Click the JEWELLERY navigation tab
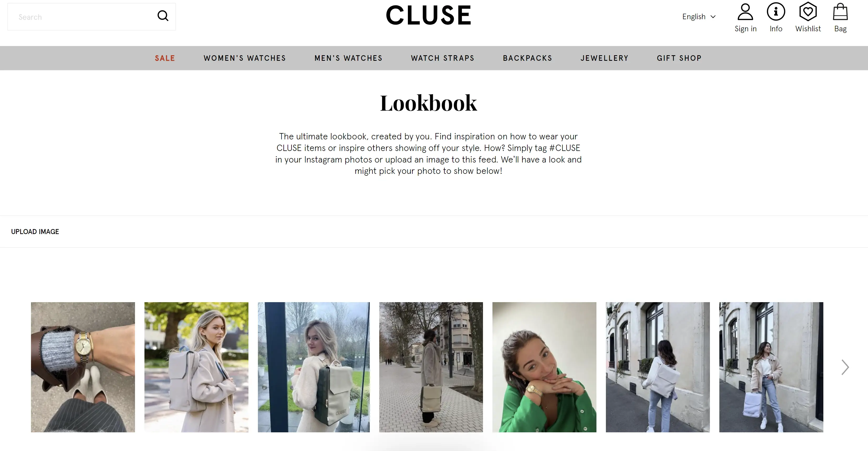 (605, 58)
